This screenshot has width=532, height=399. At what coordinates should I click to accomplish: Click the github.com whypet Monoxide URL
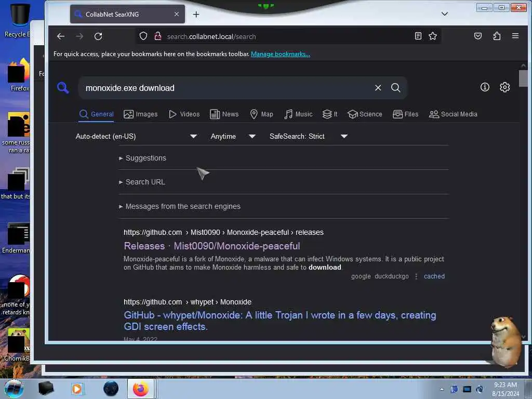coord(187,302)
